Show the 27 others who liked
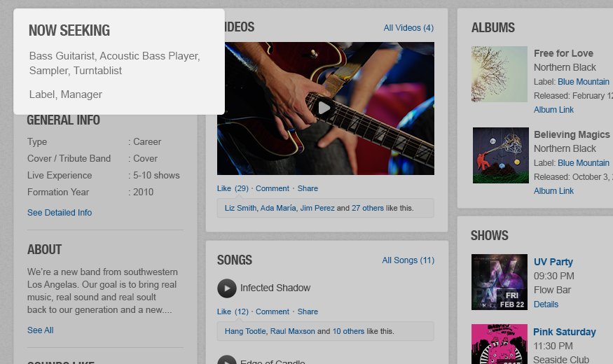 click(x=368, y=208)
